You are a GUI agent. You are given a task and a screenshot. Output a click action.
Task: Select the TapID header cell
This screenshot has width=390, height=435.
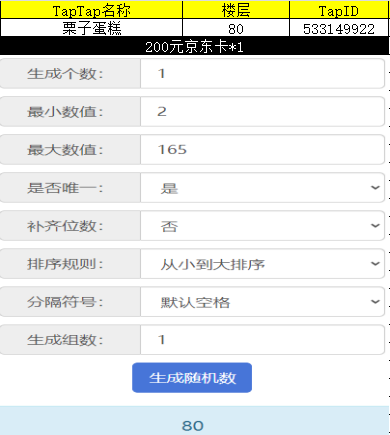339,10
